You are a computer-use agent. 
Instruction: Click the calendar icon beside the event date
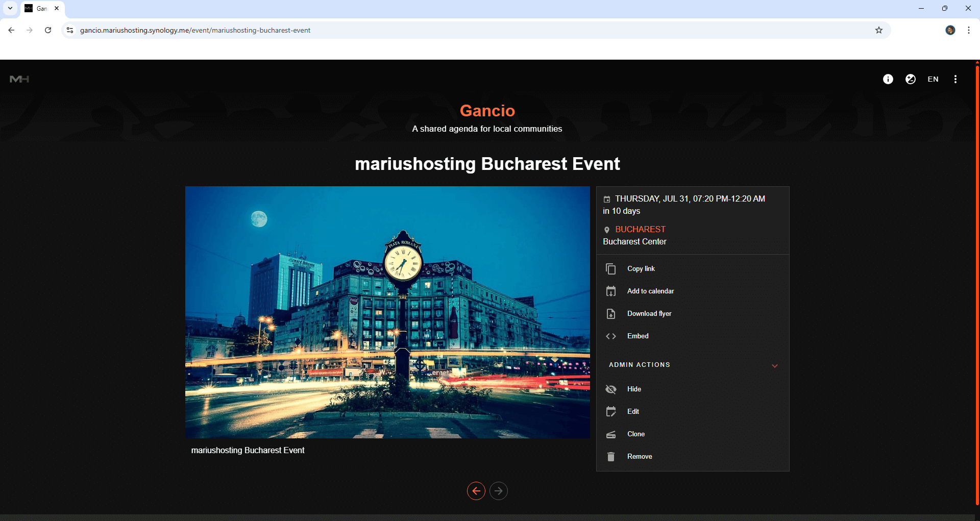pos(607,199)
